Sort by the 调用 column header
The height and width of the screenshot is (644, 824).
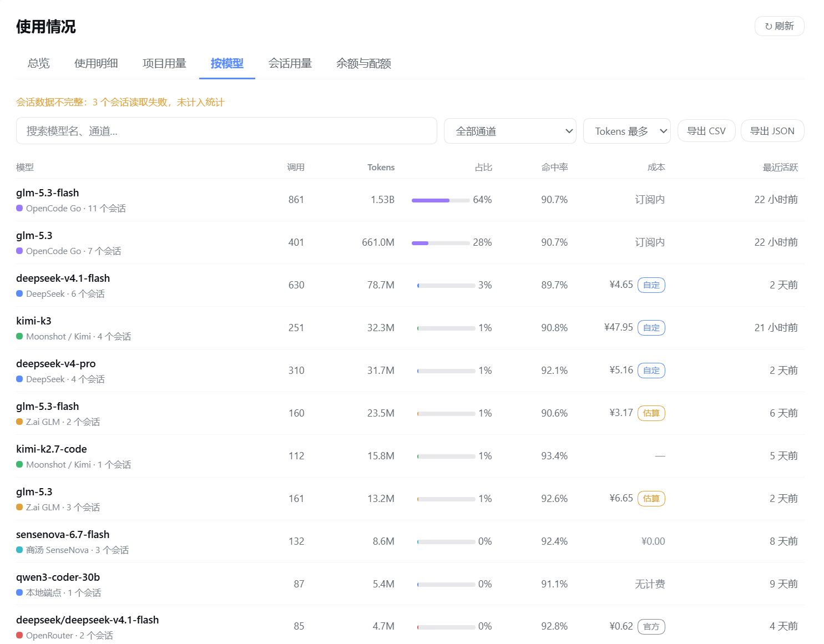tap(296, 167)
